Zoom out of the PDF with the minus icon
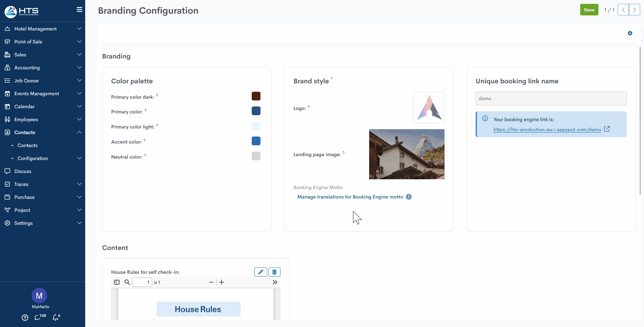 click(x=211, y=282)
